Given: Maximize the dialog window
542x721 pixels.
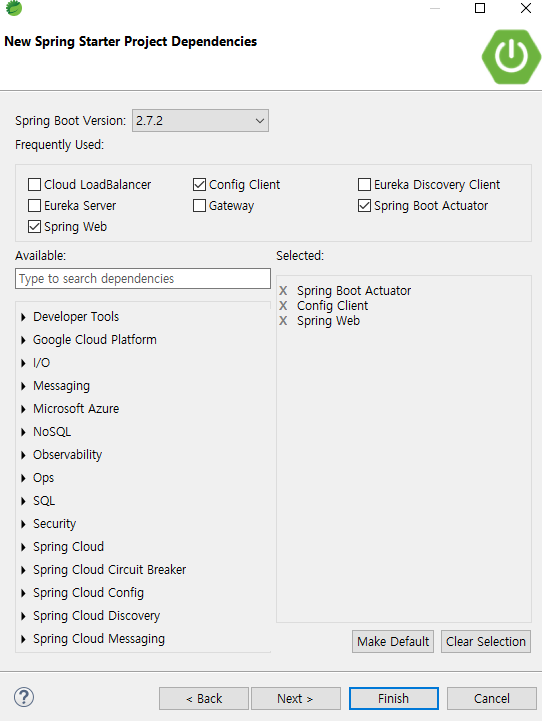Looking at the screenshot, I should click(480, 8).
